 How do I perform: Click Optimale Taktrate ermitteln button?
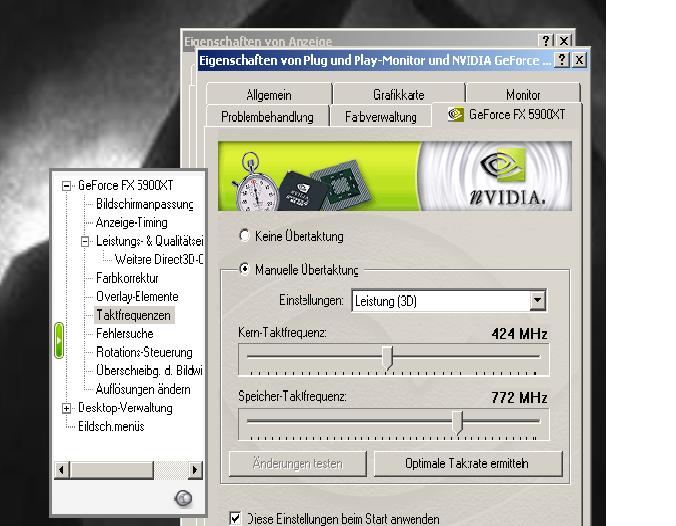pos(468,463)
